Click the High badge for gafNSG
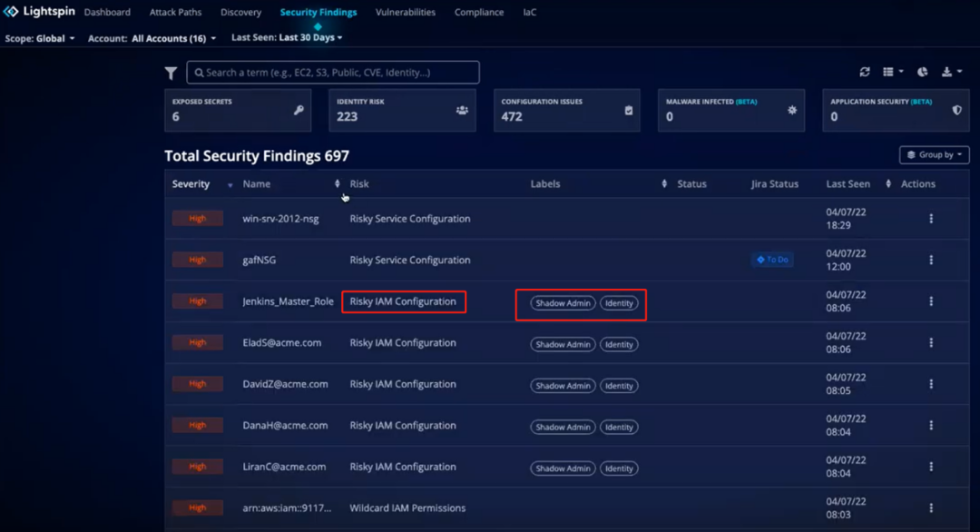Image resolution: width=980 pixels, height=532 pixels. click(198, 260)
